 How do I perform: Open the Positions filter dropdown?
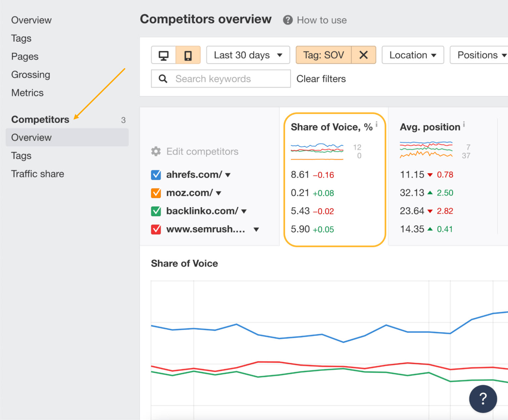click(480, 55)
